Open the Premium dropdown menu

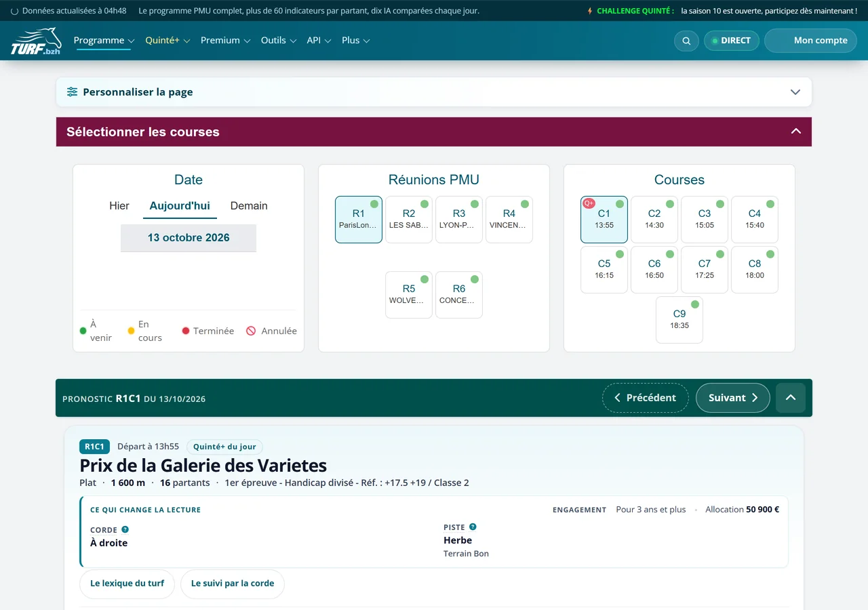225,40
